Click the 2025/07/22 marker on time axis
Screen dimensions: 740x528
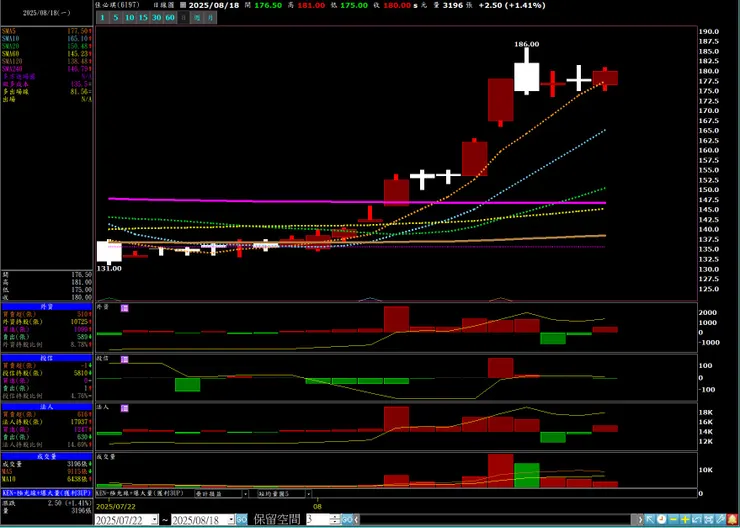click(x=116, y=506)
